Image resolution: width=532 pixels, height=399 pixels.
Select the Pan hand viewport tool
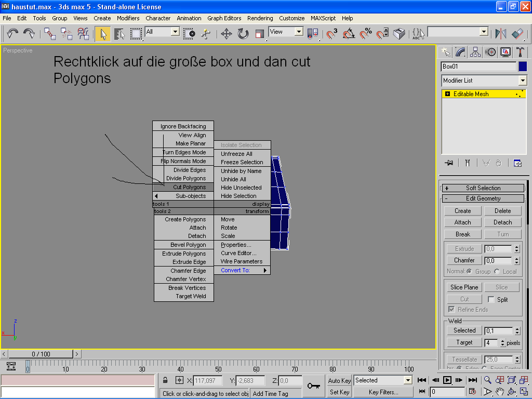499,392
